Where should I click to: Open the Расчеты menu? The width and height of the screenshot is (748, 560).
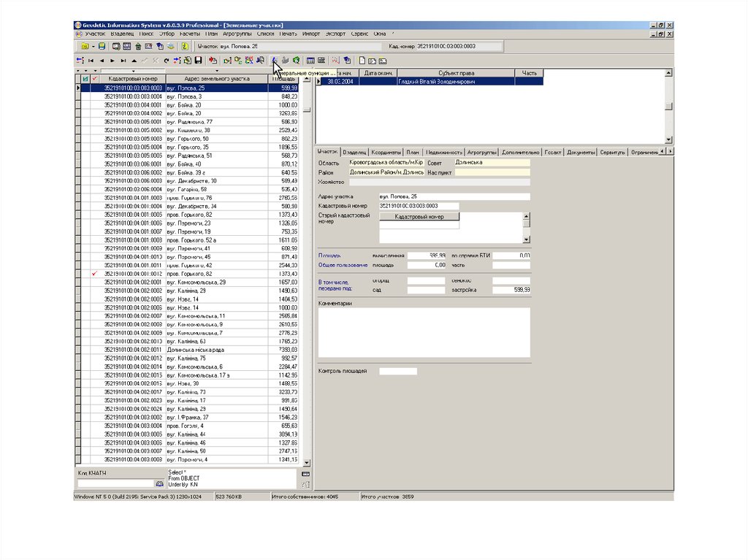point(190,34)
